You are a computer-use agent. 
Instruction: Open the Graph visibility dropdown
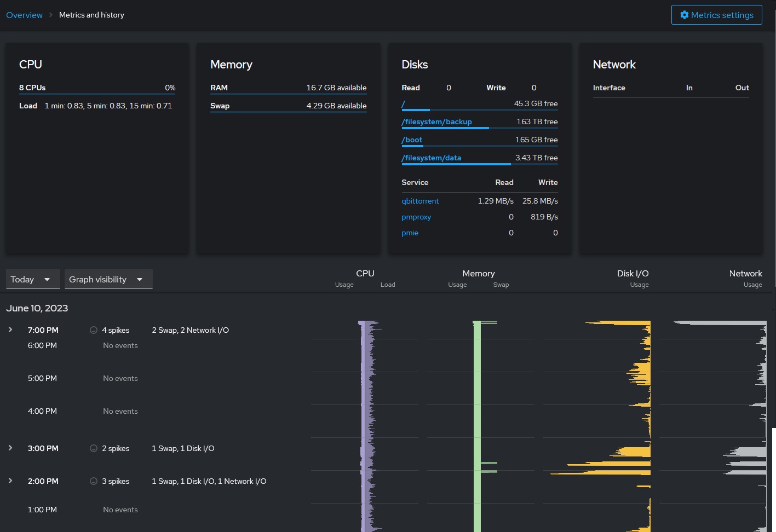coord(108,279)
